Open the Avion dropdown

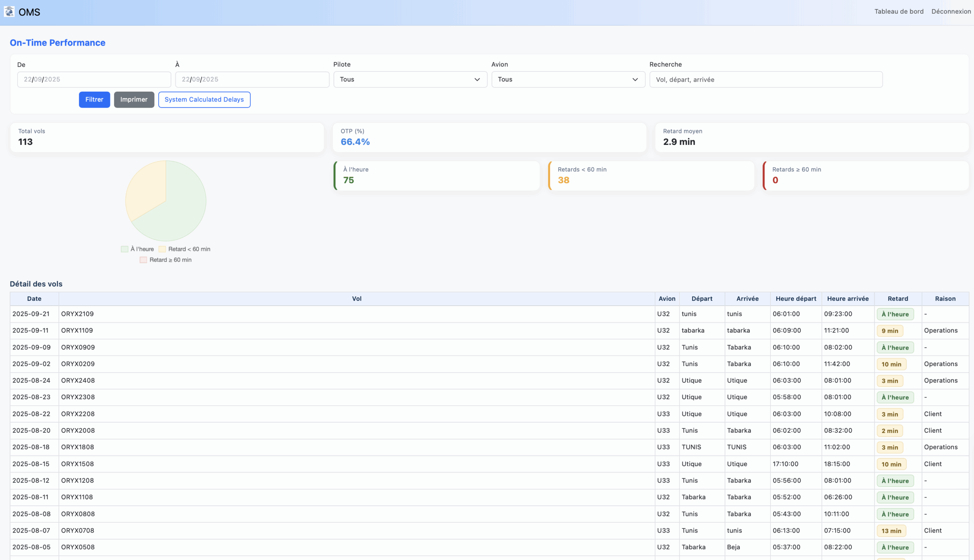[568, 79]
